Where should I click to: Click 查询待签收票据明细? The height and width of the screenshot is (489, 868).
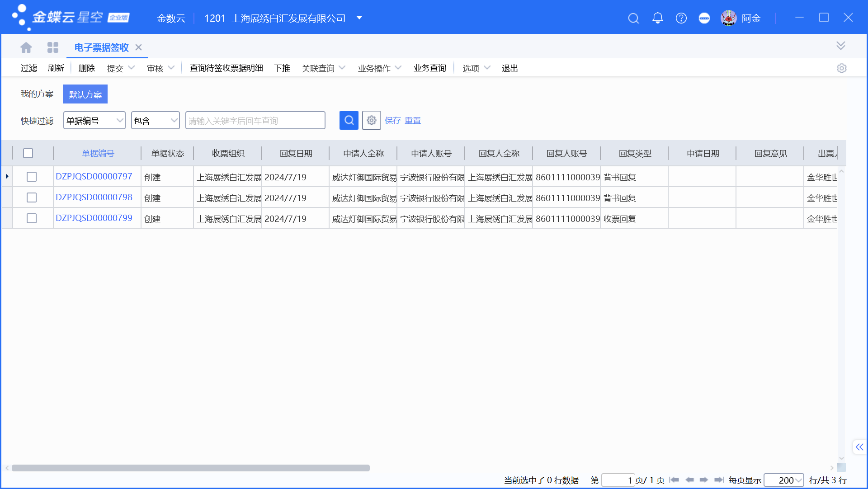click(226, 68)
